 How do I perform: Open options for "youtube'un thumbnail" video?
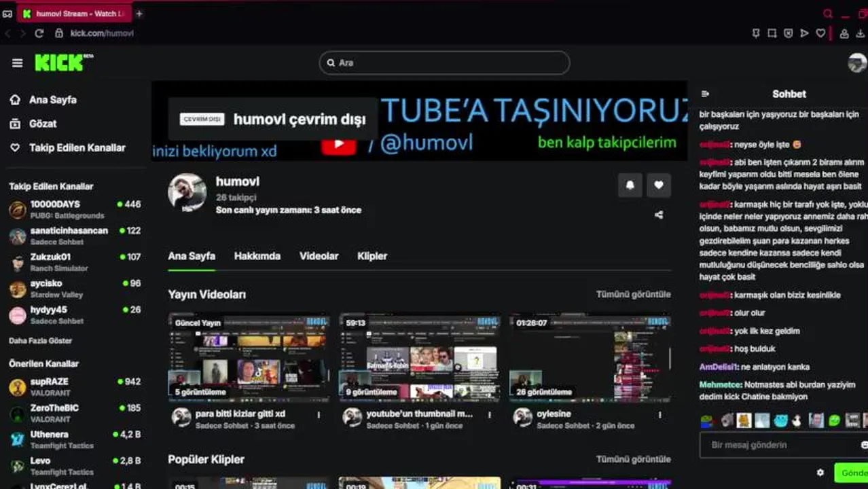point(490,414)
